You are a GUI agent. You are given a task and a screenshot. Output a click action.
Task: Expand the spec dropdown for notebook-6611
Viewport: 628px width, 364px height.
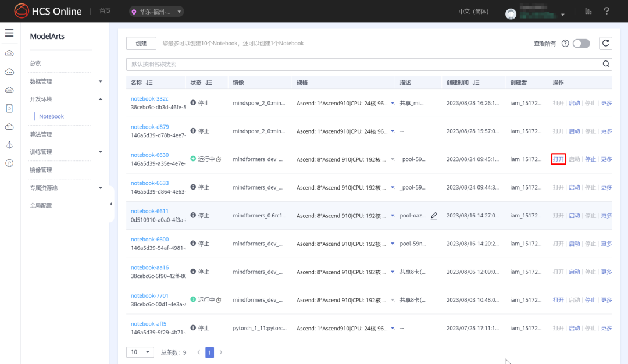click(x=392, y=216)
